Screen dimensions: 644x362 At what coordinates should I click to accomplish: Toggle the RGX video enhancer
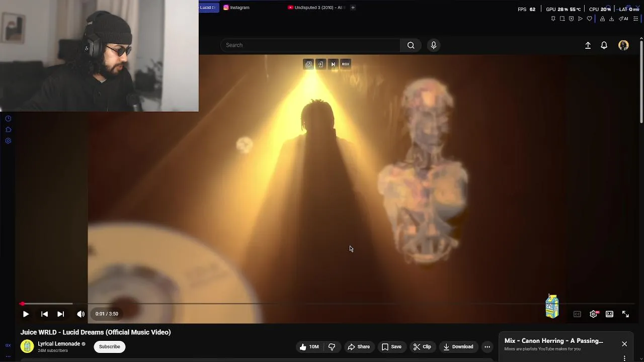tap(346, 64)
